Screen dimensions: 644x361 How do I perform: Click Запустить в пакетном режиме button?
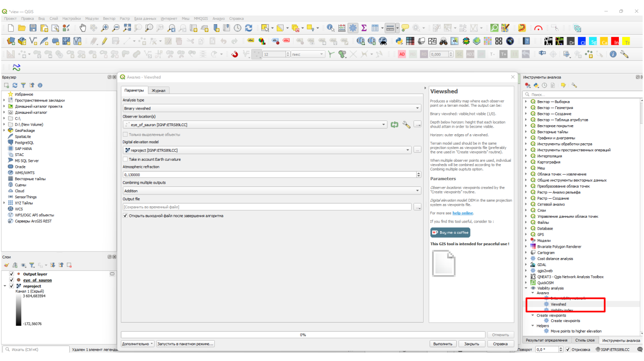coord(185,344)
